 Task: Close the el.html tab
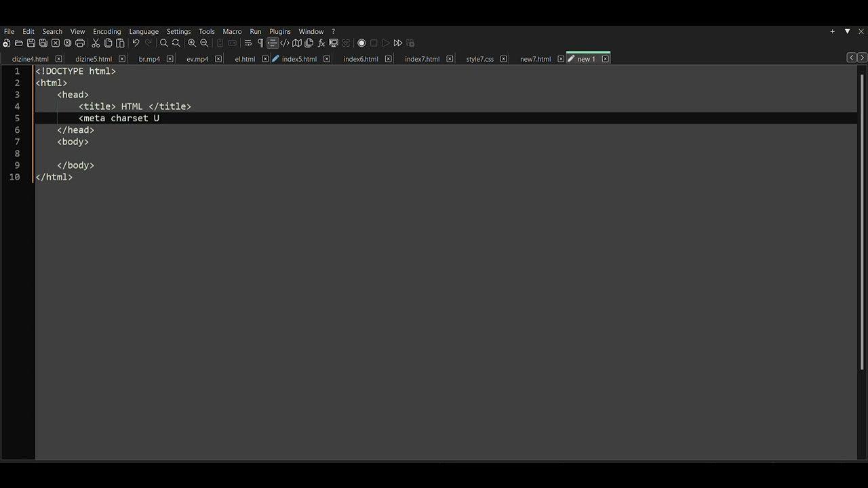(265, 59)
